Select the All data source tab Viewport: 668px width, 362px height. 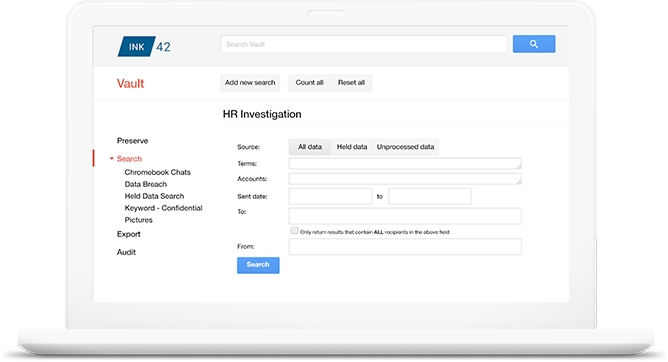[x=310, y=147]
